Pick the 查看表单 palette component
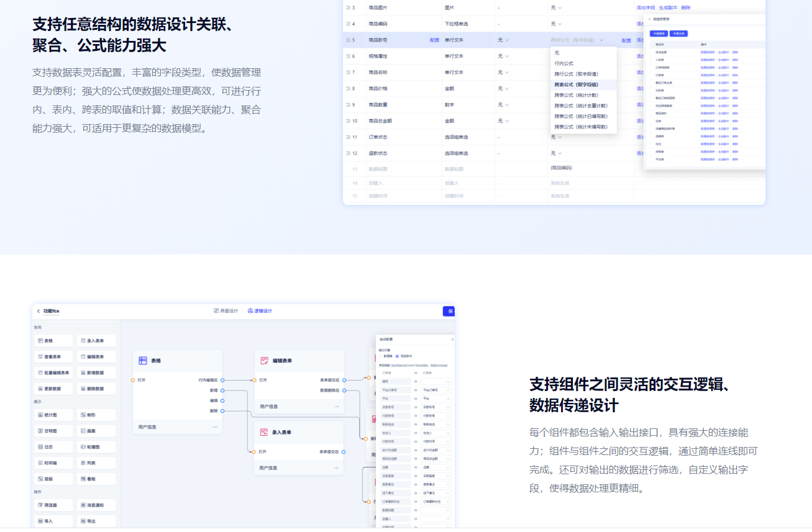Viewport: 812px width, 532px height. click(x=53, y=357)
